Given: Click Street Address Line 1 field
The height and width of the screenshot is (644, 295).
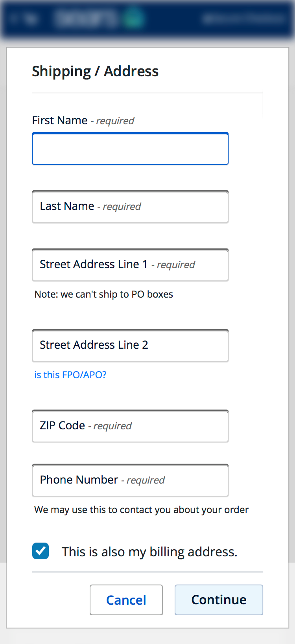Looking at the screenshot, I should (x=130, y=265).
